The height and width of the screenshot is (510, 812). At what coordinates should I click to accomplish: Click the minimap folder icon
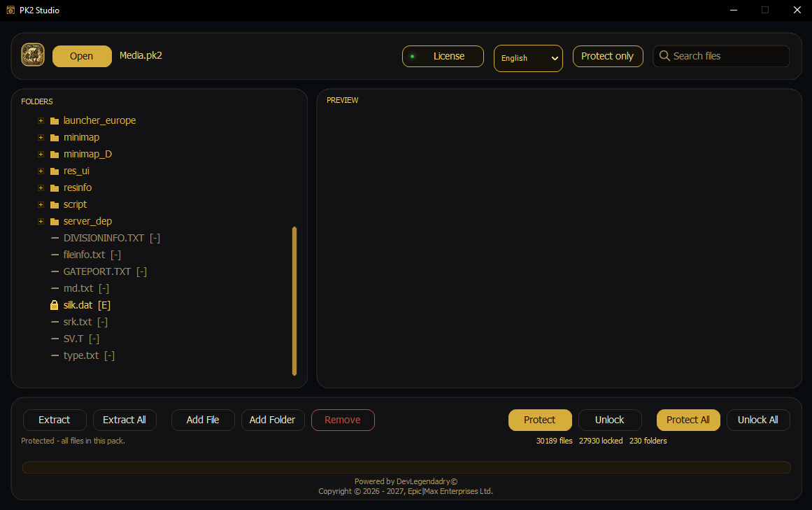[x=55, y=138]
